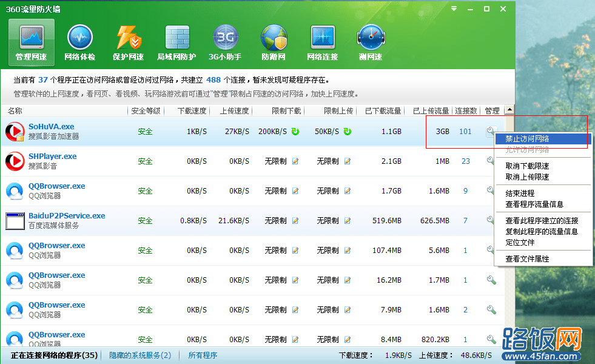Viewport: 595px width, 364px height.
Task: Click the 搜狐影音加速器 description text
Action: coord(53,136)
